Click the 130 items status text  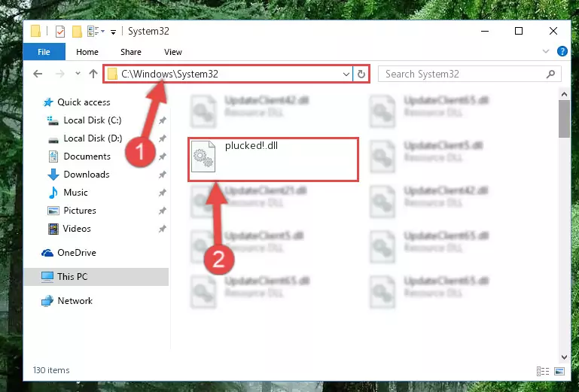coord(51,370)
